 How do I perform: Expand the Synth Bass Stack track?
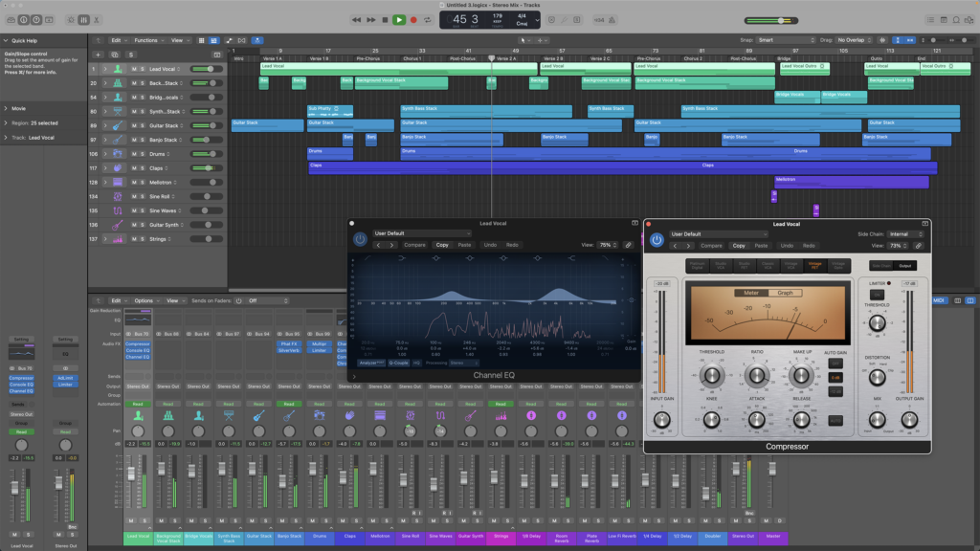(105, 111)
